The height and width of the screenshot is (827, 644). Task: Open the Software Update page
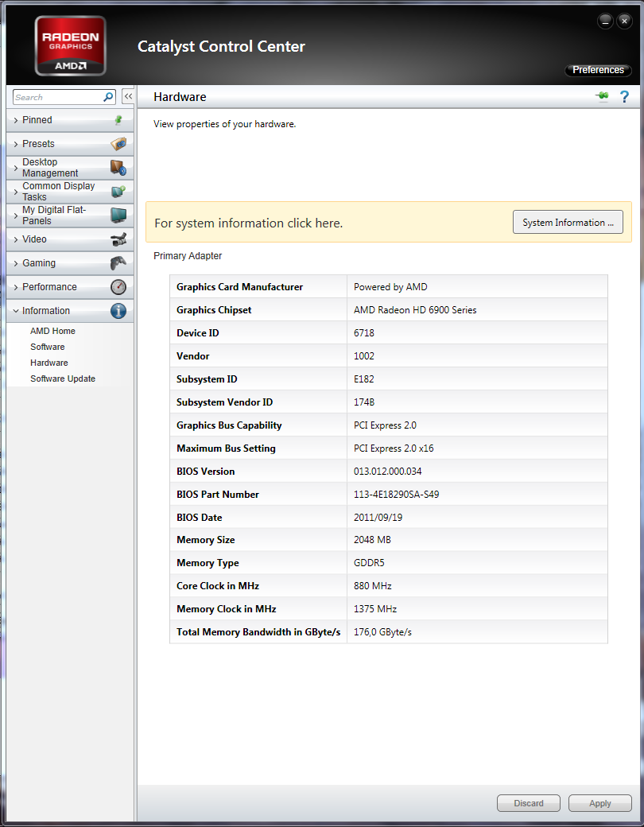tap(63, 379)
